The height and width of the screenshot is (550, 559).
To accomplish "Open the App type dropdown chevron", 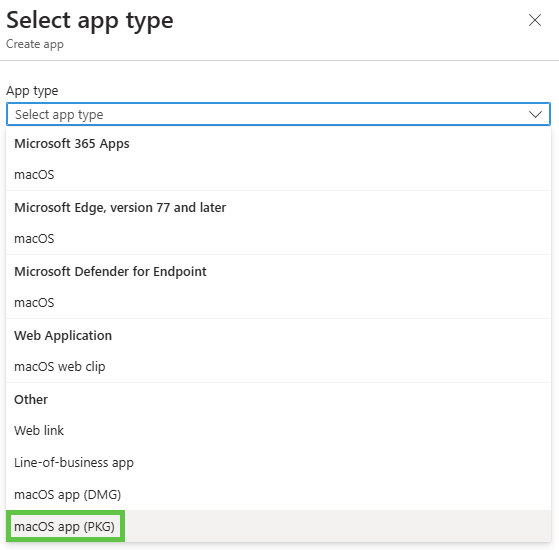I will 535,114.
